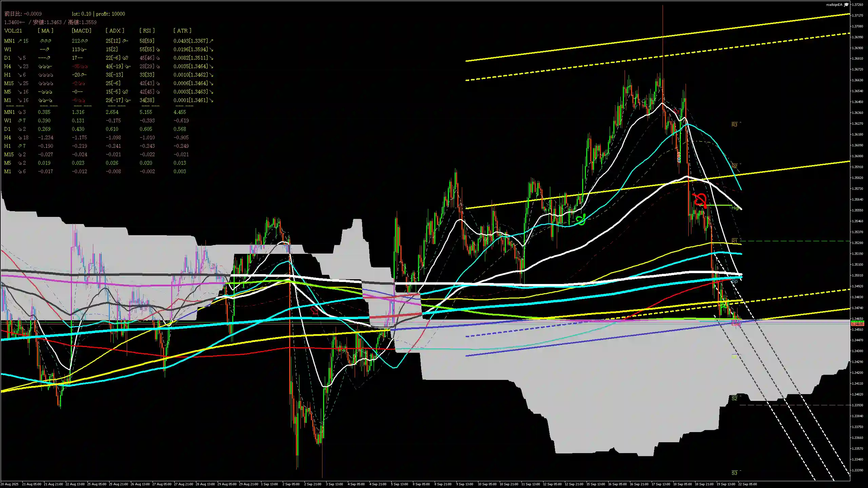Click the green High line label
The width and height of the screenshot is (868, 488).
click(x=735, y=208)
